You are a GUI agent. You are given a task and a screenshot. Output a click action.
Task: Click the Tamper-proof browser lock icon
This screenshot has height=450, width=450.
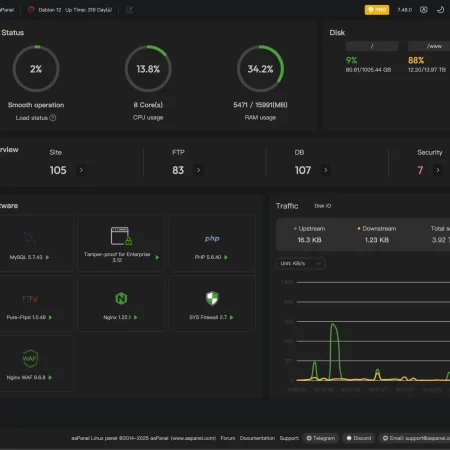[121, 236]
